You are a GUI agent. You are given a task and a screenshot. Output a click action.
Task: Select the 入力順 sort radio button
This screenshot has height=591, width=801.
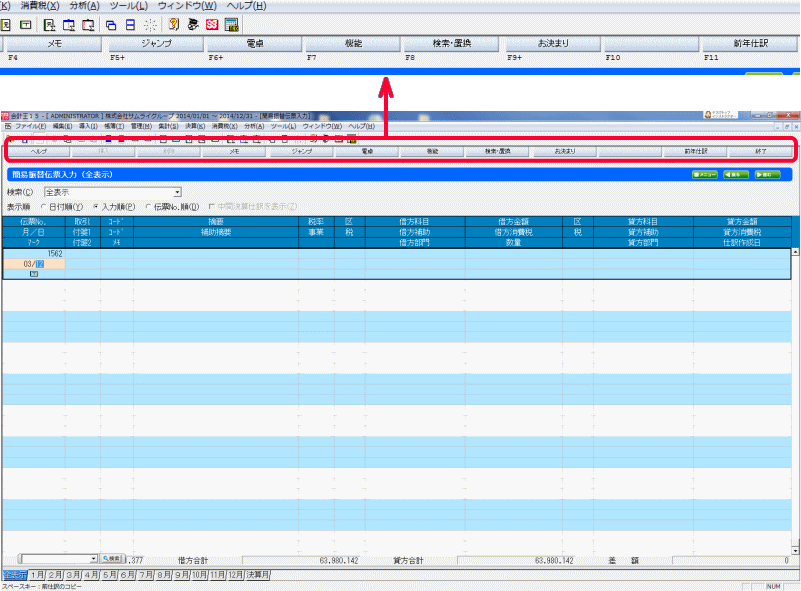pyautogui.click(x=96, y=206)
